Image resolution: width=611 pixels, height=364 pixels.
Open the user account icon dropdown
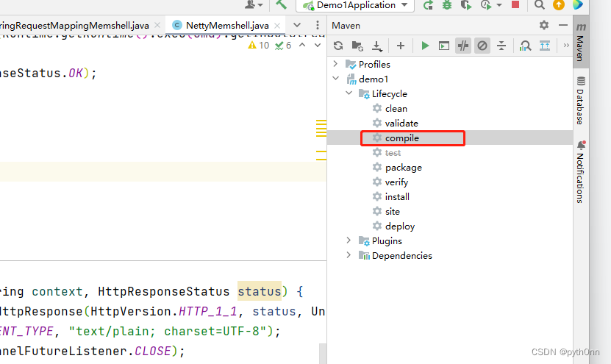coord(254,4)
